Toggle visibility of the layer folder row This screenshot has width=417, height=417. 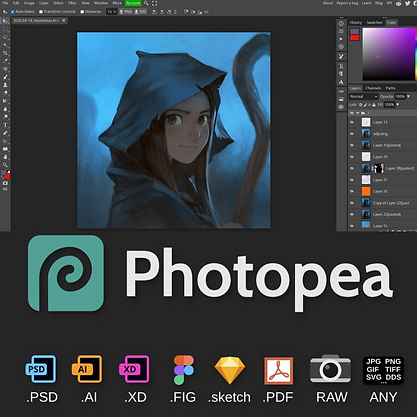352,113
